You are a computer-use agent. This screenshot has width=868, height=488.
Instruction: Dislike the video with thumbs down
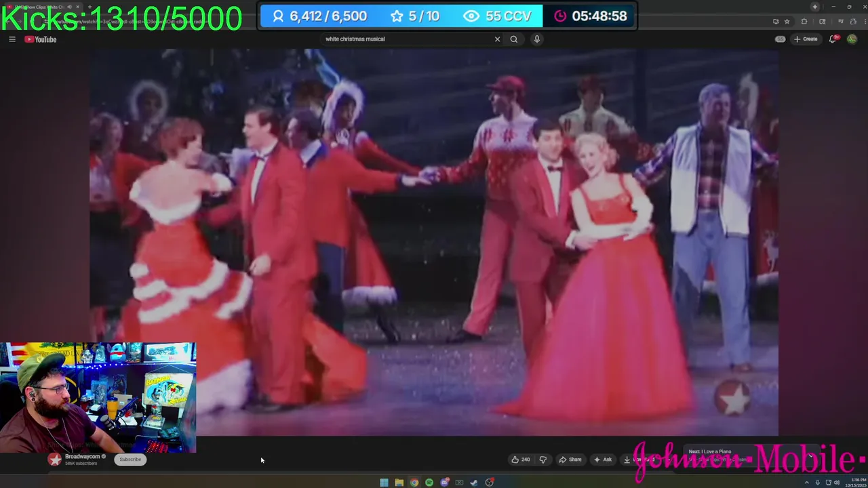point(542,460)
